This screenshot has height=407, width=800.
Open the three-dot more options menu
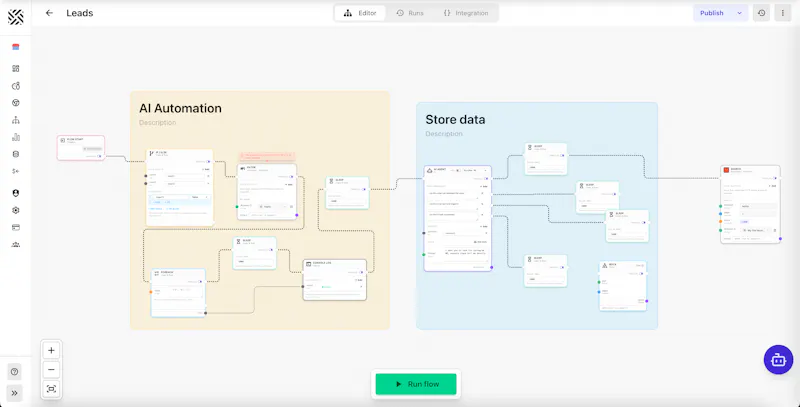[x=783, y=13]
